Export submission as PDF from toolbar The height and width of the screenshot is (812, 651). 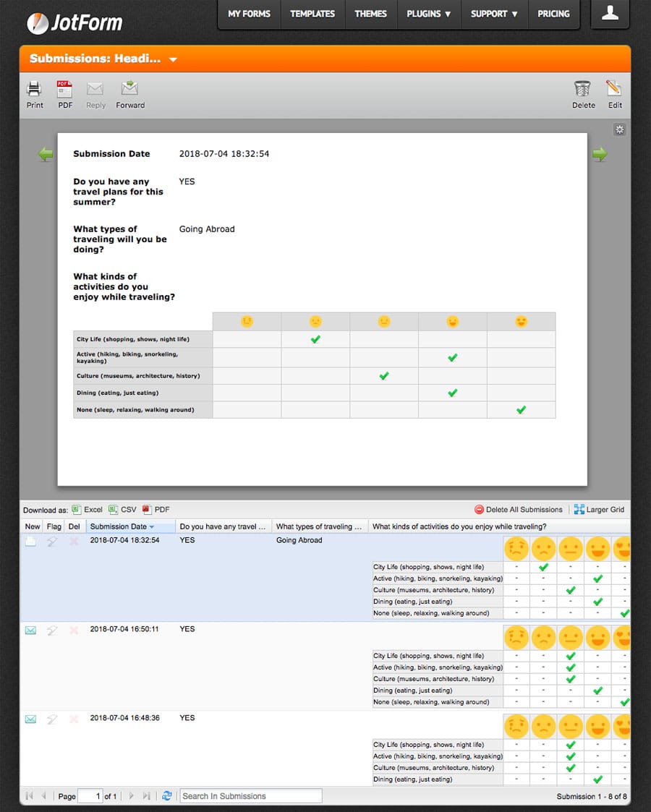pos(65,95)
